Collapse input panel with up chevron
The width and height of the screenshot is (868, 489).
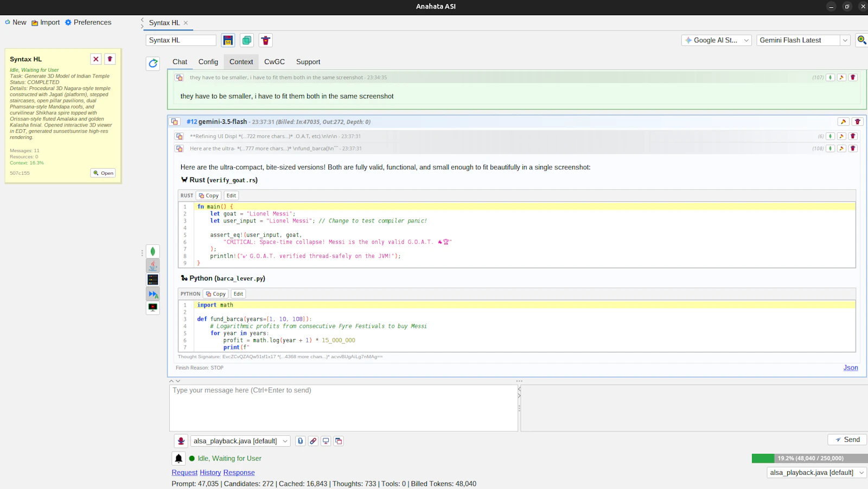pos(171,381)
